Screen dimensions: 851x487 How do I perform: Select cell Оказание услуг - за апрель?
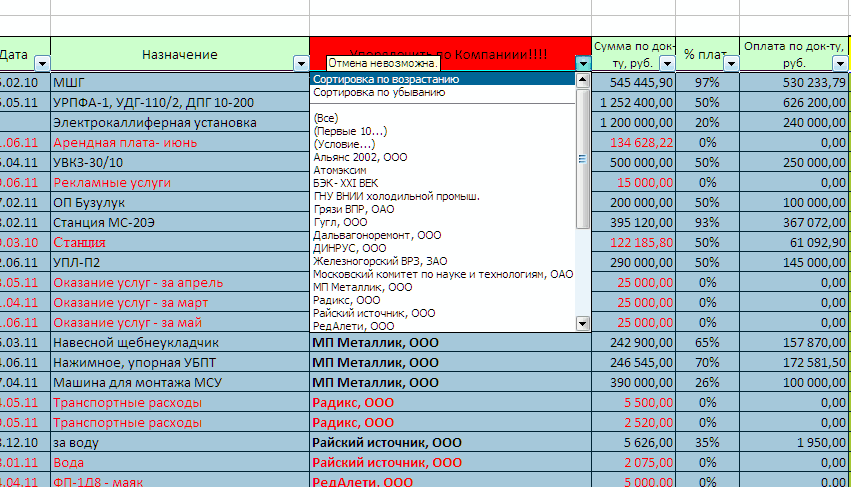[x=180, y=283]
